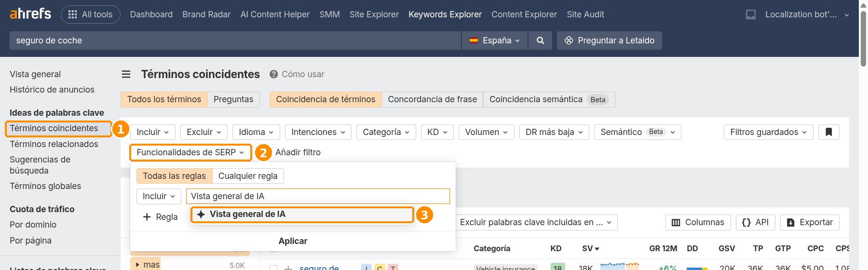Click the Exportar button
Image resolution: width=868 pixels, height=270 pixels.
[810, 222]
